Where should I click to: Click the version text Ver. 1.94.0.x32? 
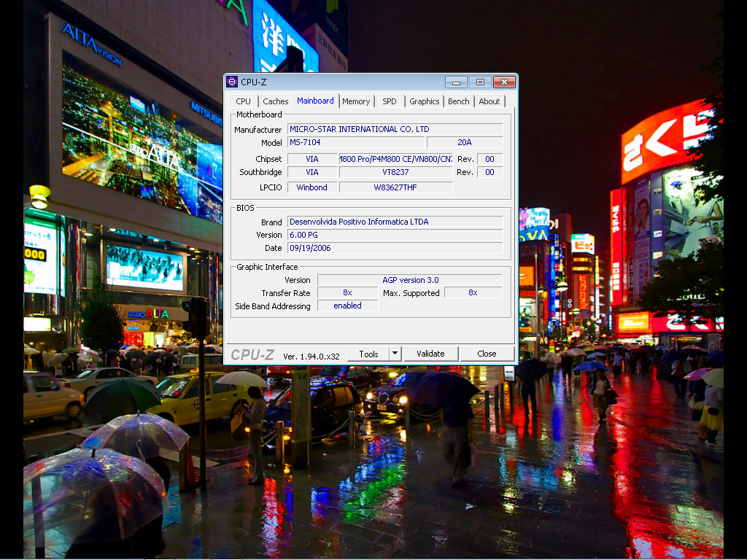coord(311,356)
